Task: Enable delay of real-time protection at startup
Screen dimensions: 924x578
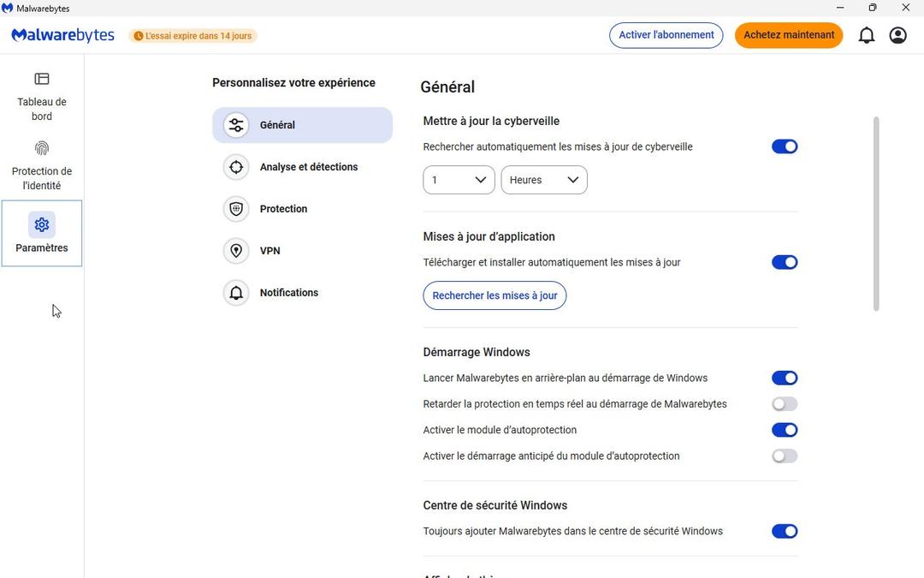Action: pyautogui.click(x=784, y=404)
